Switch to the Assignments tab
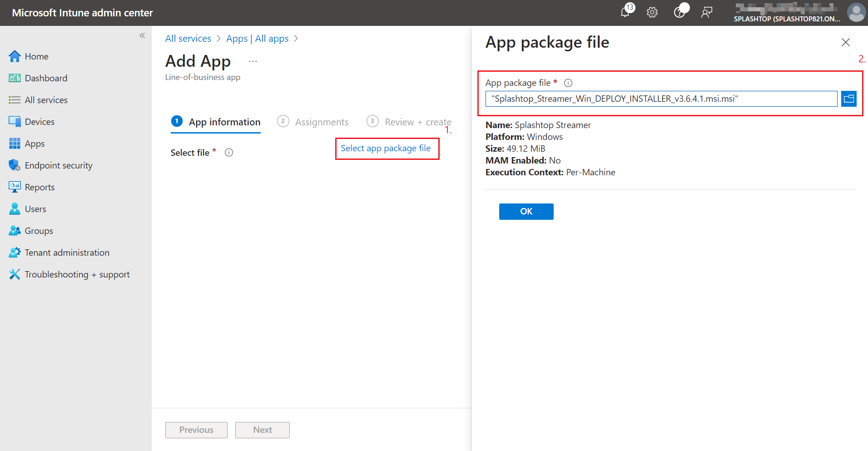Image resolution: width=868 pixels, height=451 pixels. [322, 122]
